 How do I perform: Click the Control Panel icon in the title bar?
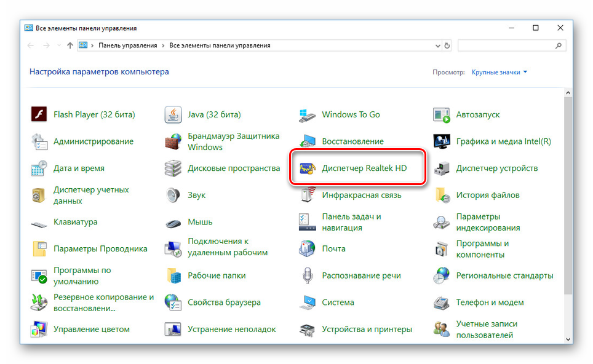tap(28, 28)
